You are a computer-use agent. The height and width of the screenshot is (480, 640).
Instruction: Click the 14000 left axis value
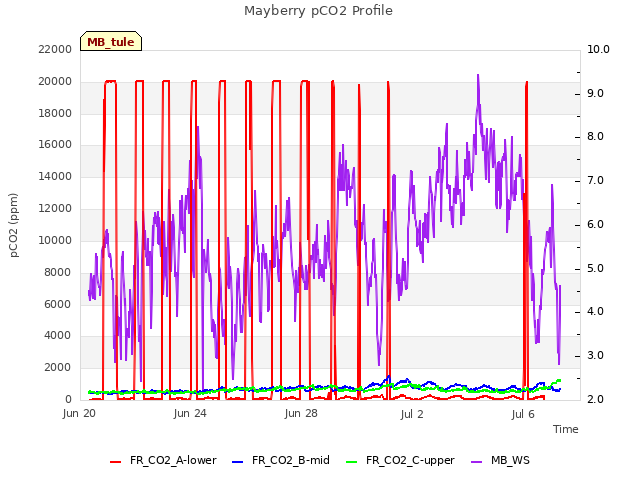pos(55,176)
